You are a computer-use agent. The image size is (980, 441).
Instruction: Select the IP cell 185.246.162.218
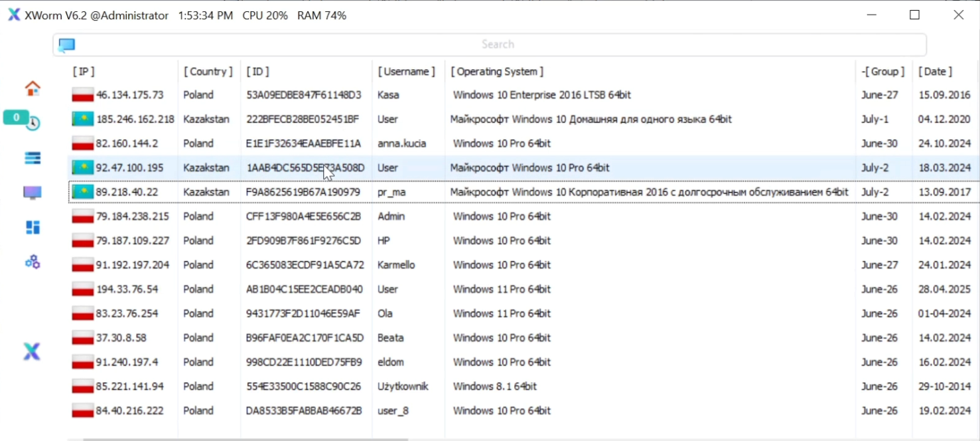point(135,120)
